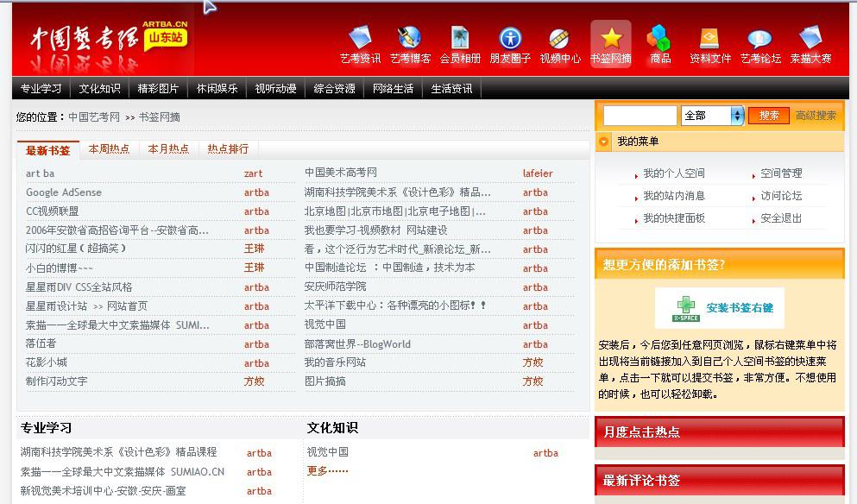Click user 方姣 beside 图片搞搞
Image resolution: width=857 pixels, height=504 pixels.
tap(532, 381)
